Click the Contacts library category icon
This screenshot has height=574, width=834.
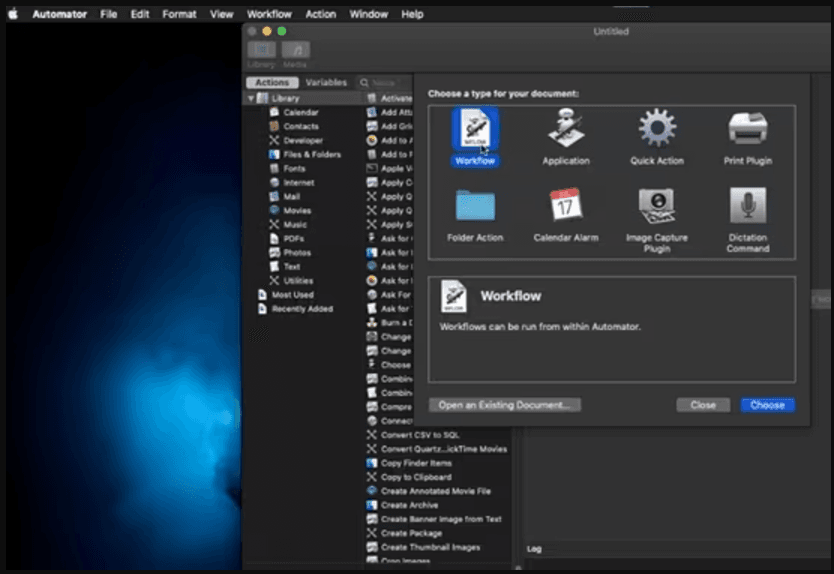click(x=274, y=126)
